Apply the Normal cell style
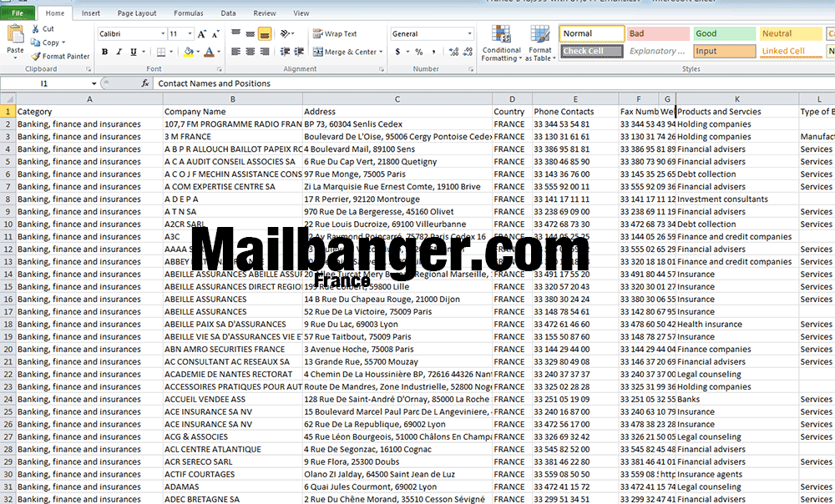 pos(592,33)
